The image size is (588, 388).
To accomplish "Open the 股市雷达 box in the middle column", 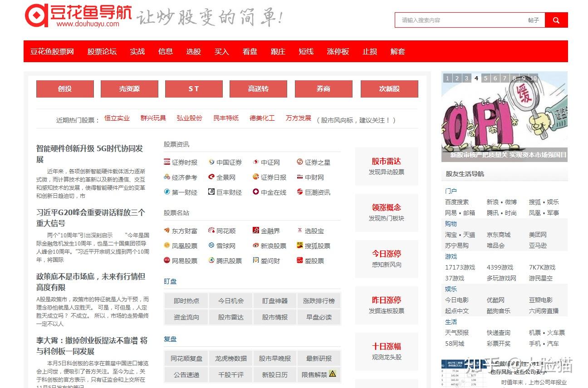I will [387, 166].
